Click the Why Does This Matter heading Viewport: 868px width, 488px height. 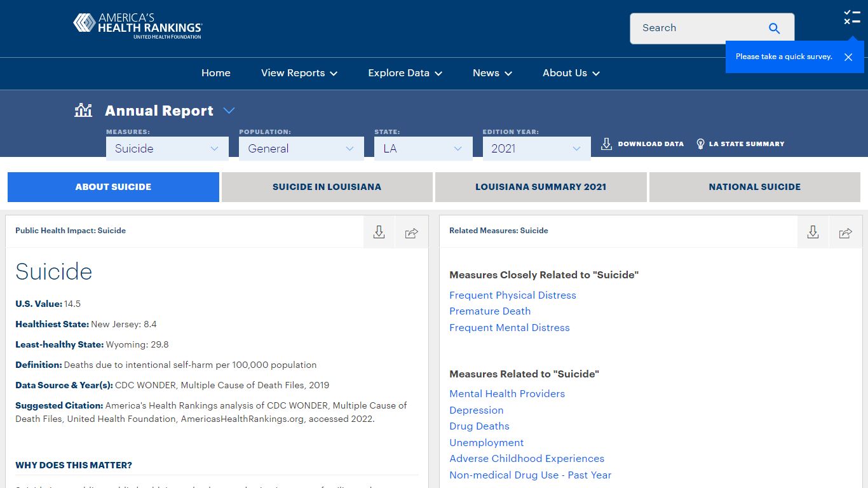tap(74, 465)
